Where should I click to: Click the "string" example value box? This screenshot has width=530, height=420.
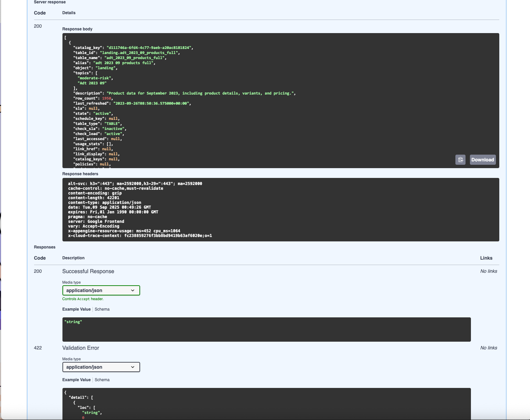(266, 329)
